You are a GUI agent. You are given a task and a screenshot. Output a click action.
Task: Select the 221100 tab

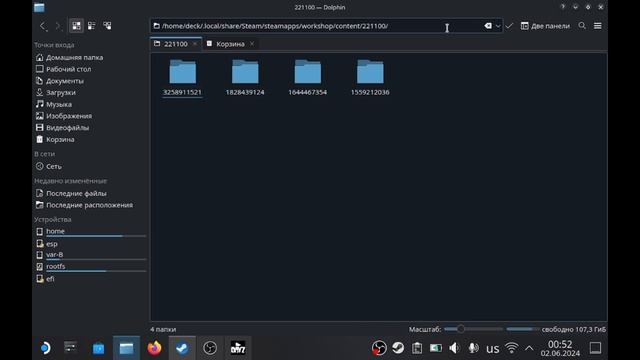pyautogui.click(x=176, y=44)
